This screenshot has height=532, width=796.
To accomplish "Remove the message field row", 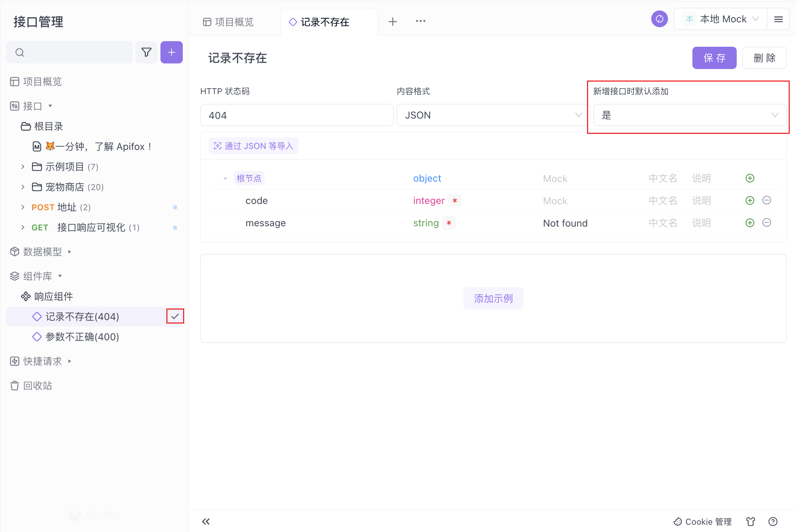I will tap(766, 222).
